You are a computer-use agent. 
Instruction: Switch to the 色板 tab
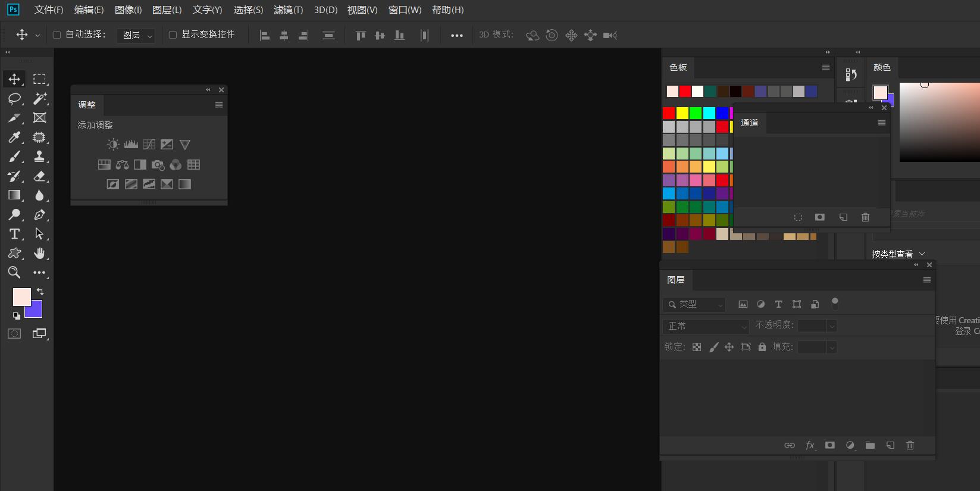(x=678, y=67)
